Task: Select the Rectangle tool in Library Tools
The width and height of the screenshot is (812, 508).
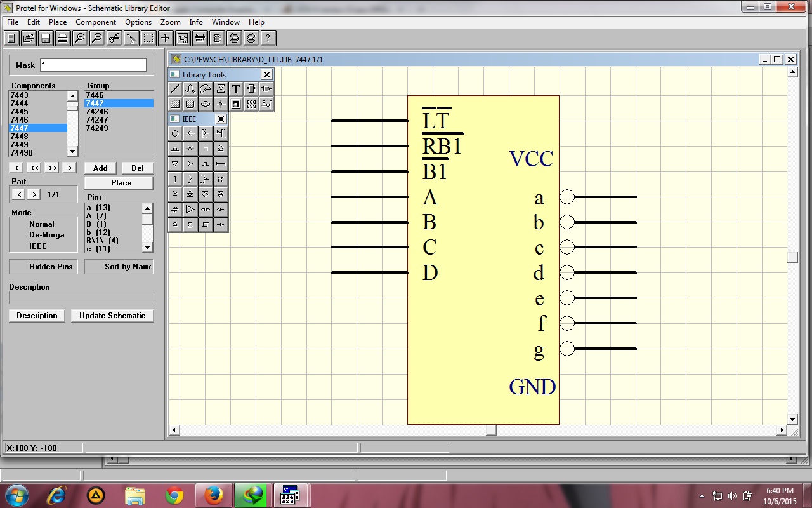Action: (x=175, y=104)
